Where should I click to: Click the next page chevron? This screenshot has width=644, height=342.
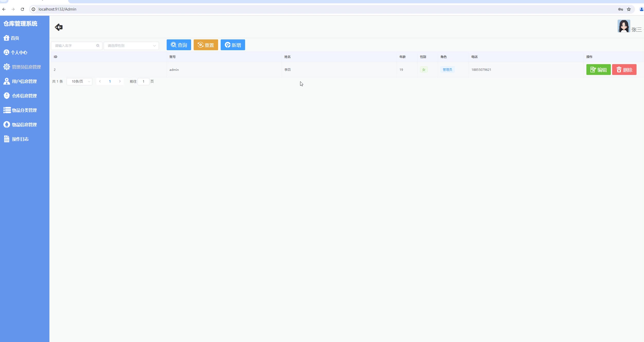point(120,81)
